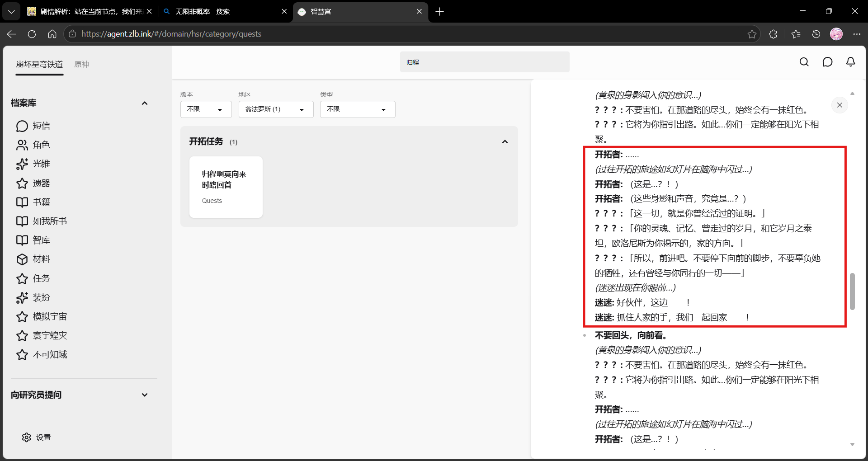This screenshot has width=868, height=461.
Task: Open the notifications bell icon
Action: click(x=850, y=62)
